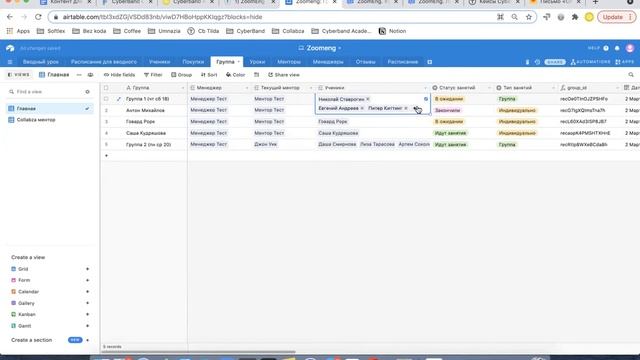Click the Sort button
Image resolution: width=640 pixels, height=360 pixels.
point(209,75)
